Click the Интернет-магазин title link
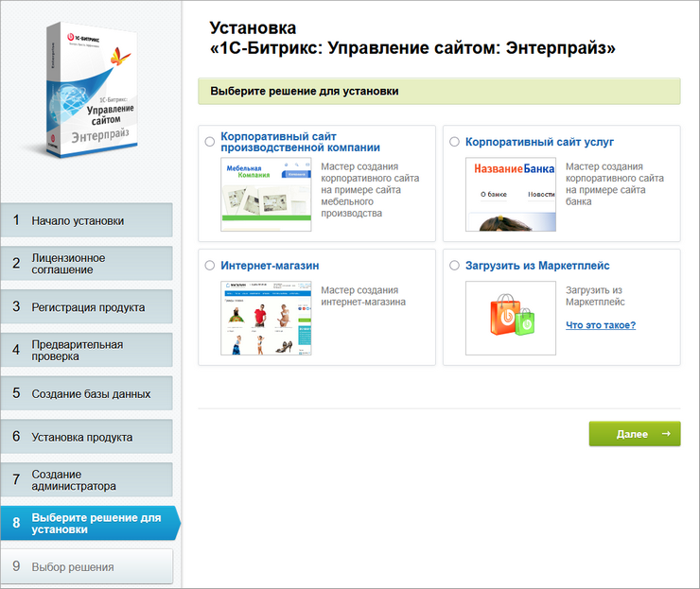This screenshot has width=700, height=589. [x=270, y=266]
